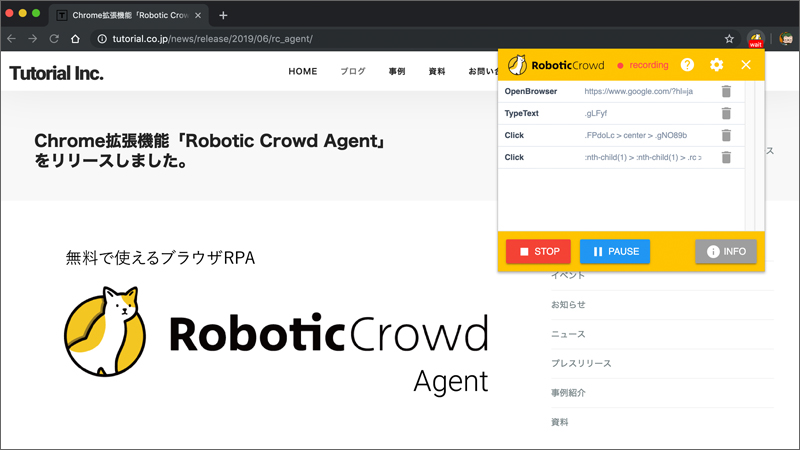Open the HOME menu item
Image resolution: width=800 pixels, height=450 pixels.
click(303, 71)
